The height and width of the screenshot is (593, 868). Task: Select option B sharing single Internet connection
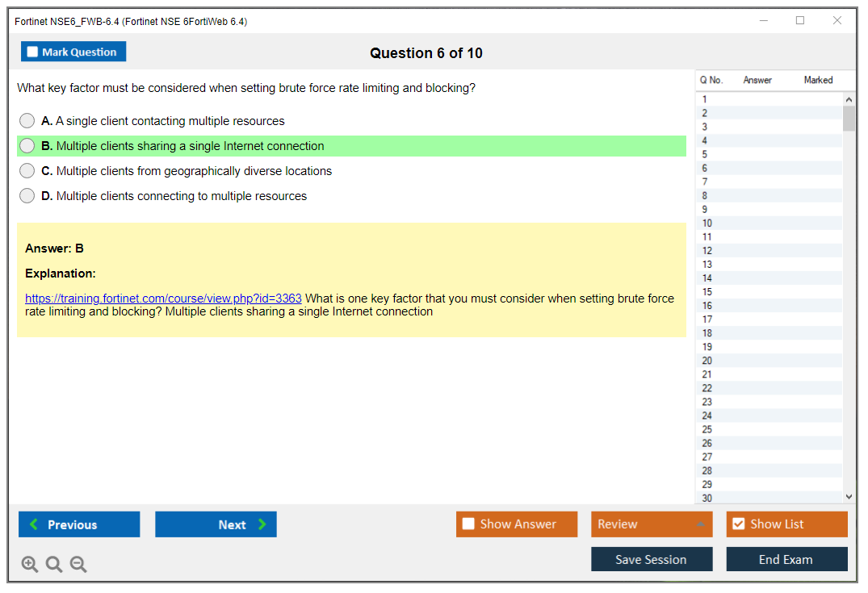(x=27, y=146)
